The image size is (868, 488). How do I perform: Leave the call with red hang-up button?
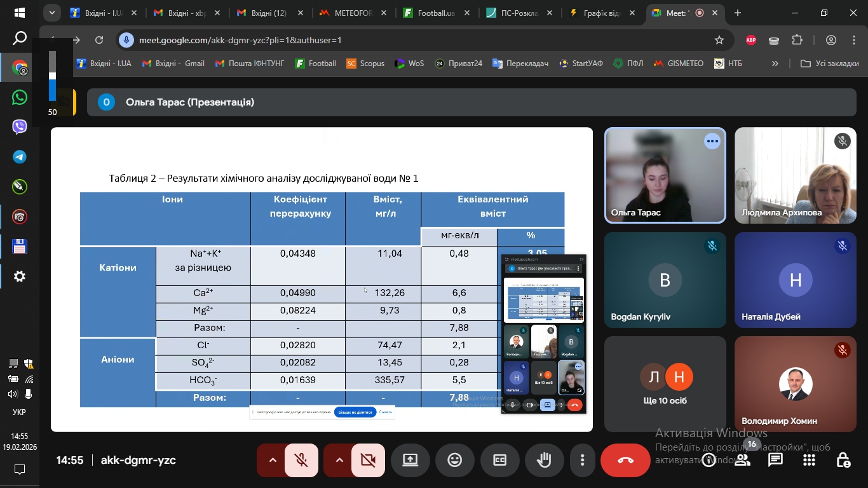point(625,460)
